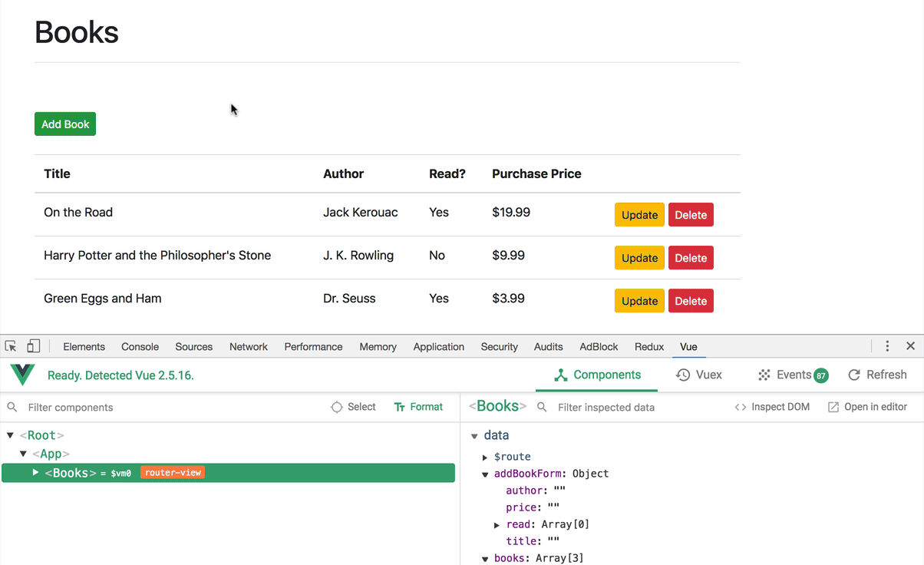This screenshot has height=565, width=924.
Task: Click Delete for Harry Potter book
Action: [691, 258]
